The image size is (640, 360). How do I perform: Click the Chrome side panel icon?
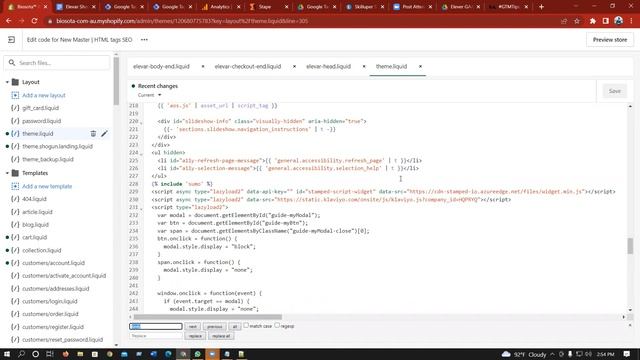[606, 21]
